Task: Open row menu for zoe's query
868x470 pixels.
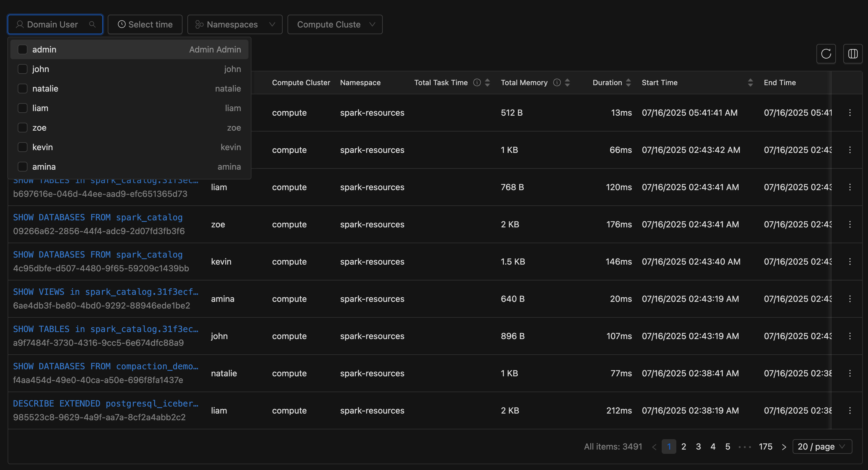Action: tap(850, 224)
